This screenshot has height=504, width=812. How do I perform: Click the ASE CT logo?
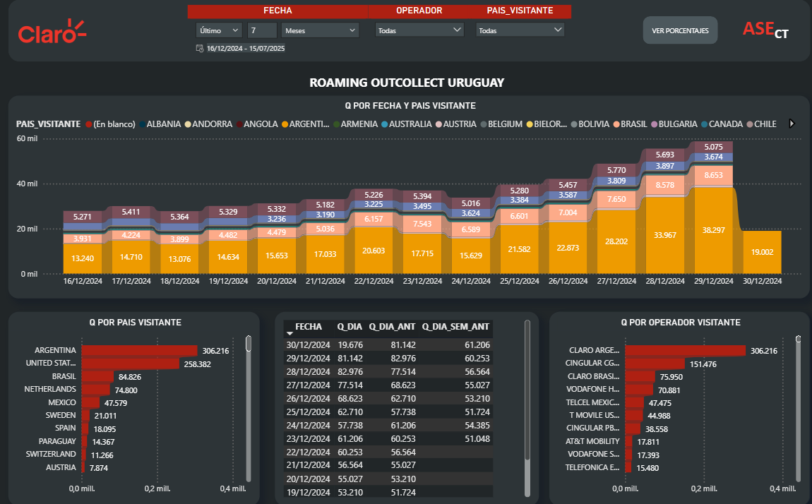tap(765, 30)
